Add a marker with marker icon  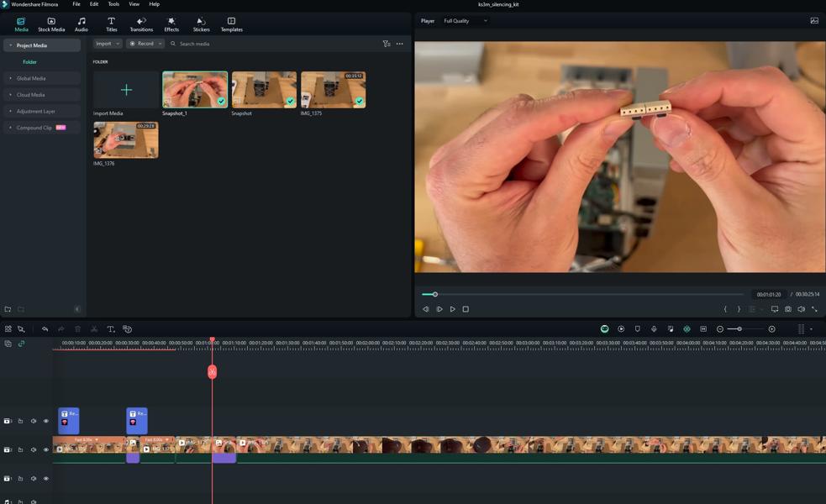638,329
